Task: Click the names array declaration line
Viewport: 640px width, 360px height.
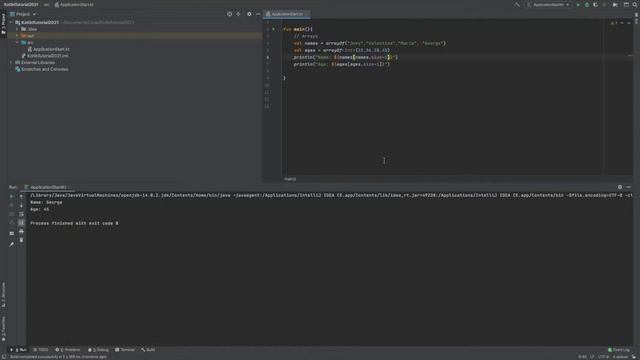Action: click(x=369, y=43)
